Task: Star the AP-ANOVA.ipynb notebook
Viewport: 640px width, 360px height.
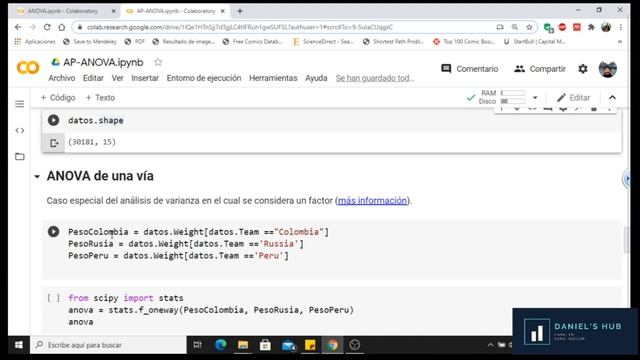Action: (x=158, y=62)
